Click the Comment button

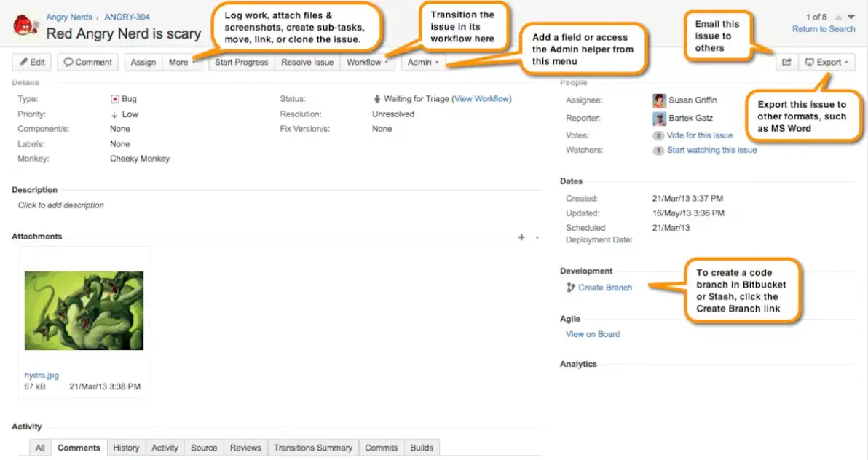87,62
